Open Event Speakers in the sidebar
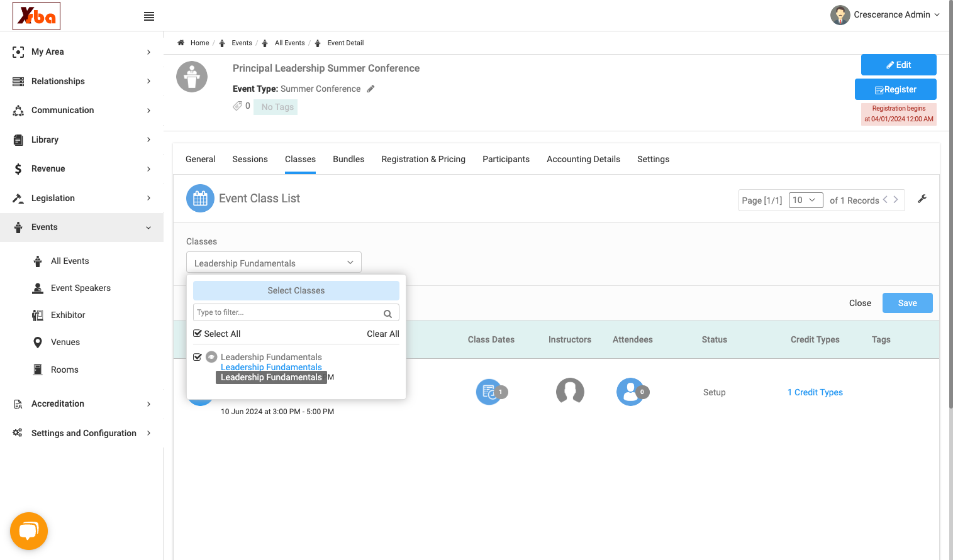Image resolution: width=953 pixels, height=560 pixels. pyautogui.click(x=81, y=288)
